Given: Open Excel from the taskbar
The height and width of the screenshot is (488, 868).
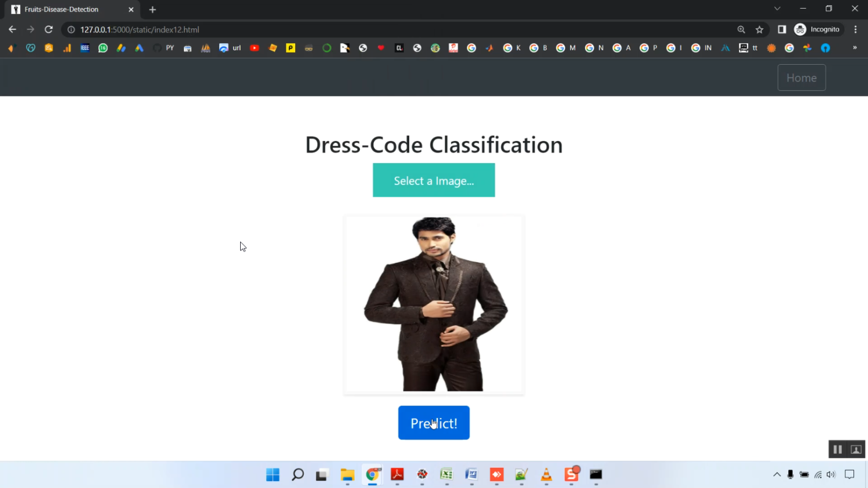Looking at the screenshot, I should [x=447, y=475].
